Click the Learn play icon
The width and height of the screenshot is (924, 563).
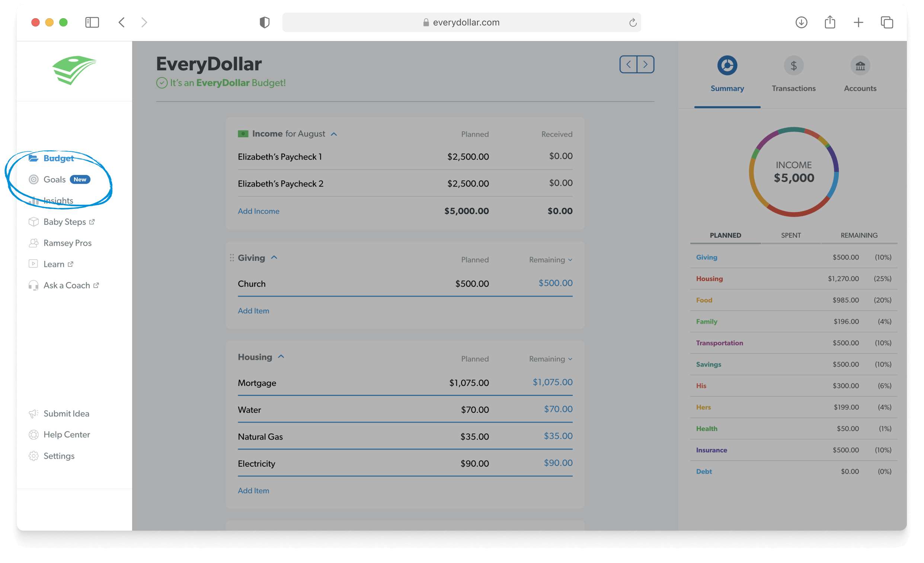[33, 264]
